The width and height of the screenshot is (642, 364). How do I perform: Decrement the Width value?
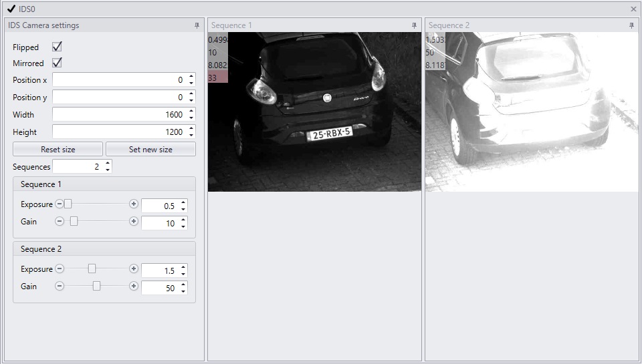click(191, 118)
